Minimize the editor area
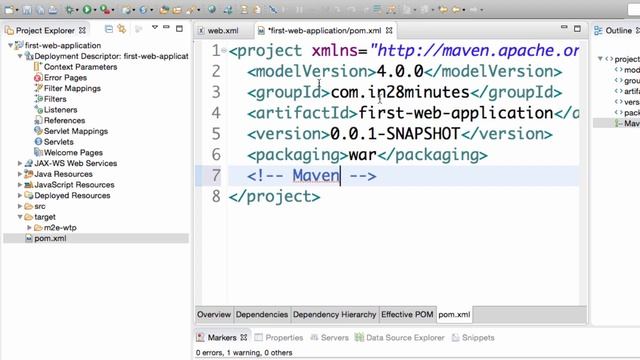 (564, 27)
